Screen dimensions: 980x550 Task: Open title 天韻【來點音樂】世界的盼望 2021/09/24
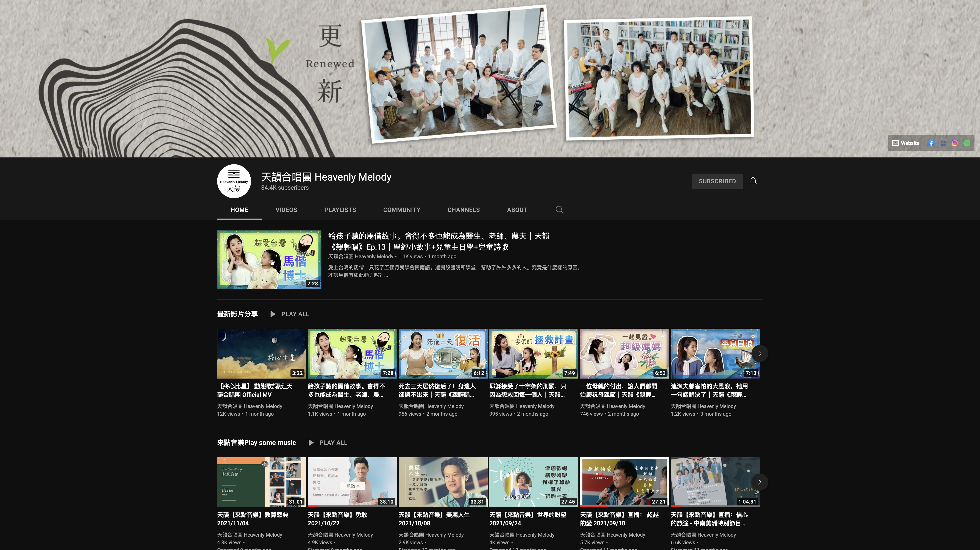528,519
